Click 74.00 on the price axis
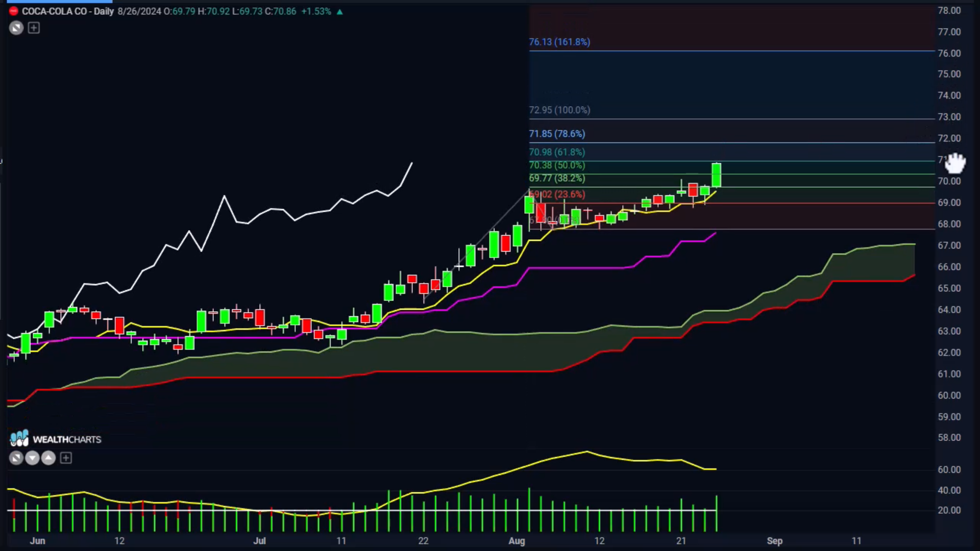This screenshot has height=551, width=980. pyautogui.click(x=949, y=95)
